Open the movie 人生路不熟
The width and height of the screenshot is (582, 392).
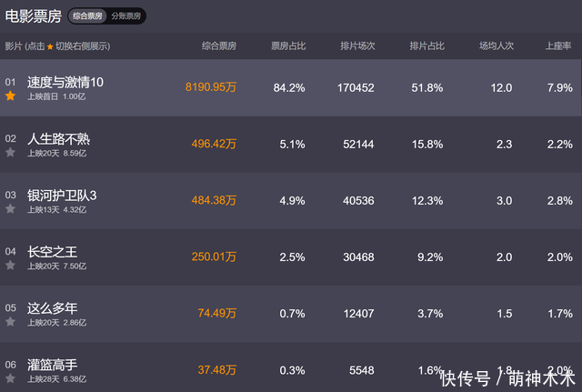coord(59,138)
